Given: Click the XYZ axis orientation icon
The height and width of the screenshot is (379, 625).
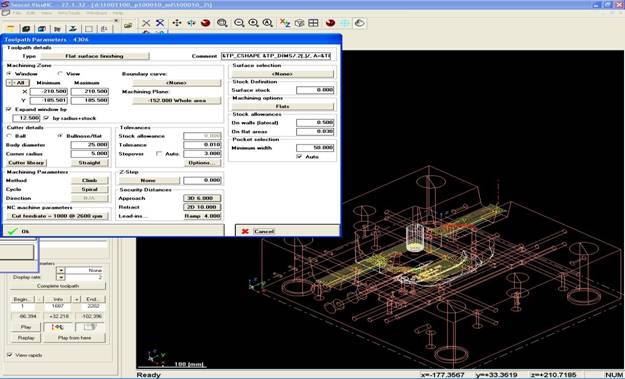Looking at the screenshot, I should point(285,23).
